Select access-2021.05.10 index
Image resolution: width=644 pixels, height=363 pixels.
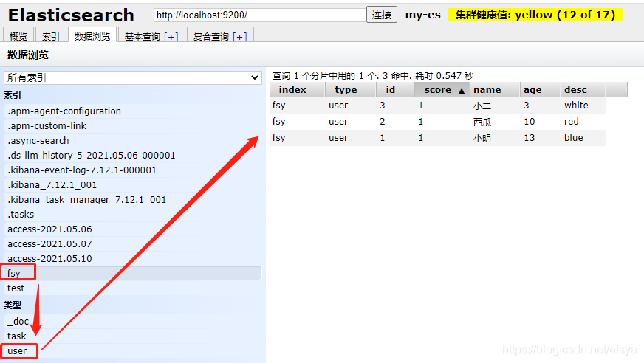(133, 259)
